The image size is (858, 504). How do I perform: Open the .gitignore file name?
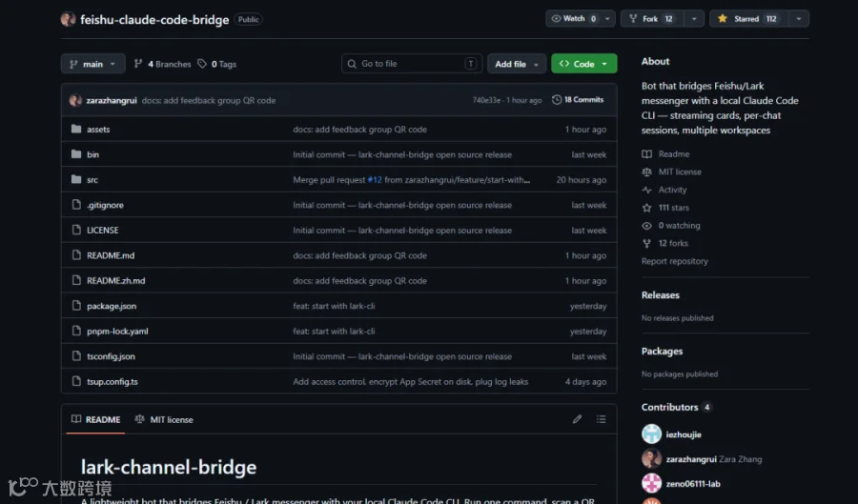(105, 205)
